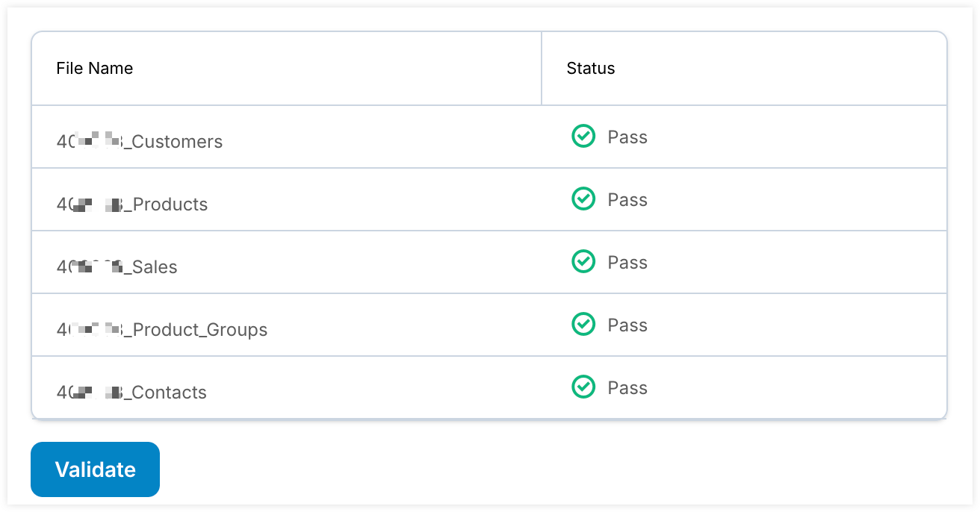The width and height of the screenshot is (980, 512).
Task: Click Pass status text for Products
Action: pos(627,200)
